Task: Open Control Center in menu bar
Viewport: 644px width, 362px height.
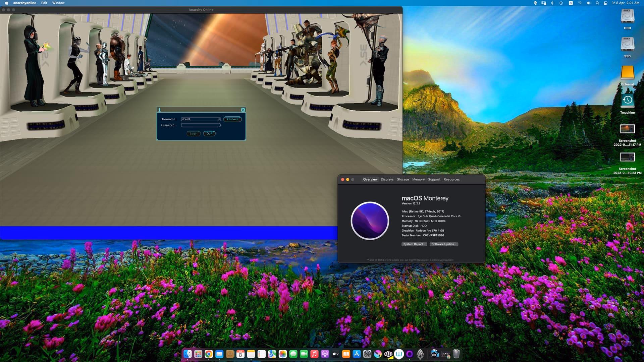Action: coord(605,3)
